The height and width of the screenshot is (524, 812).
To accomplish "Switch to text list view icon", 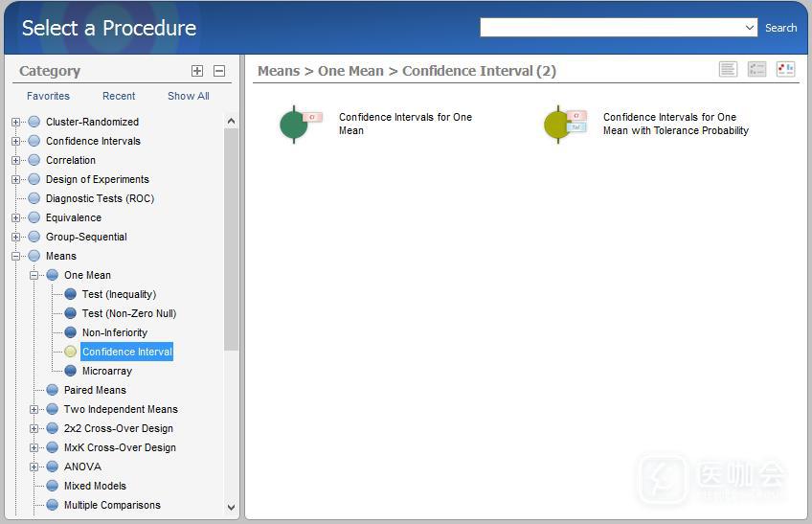I will pos(729,69).
